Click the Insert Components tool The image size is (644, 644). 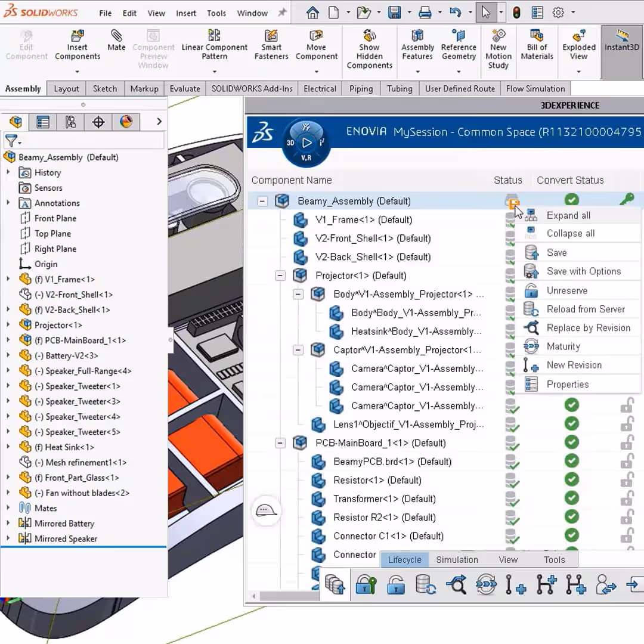pos(77,45)
